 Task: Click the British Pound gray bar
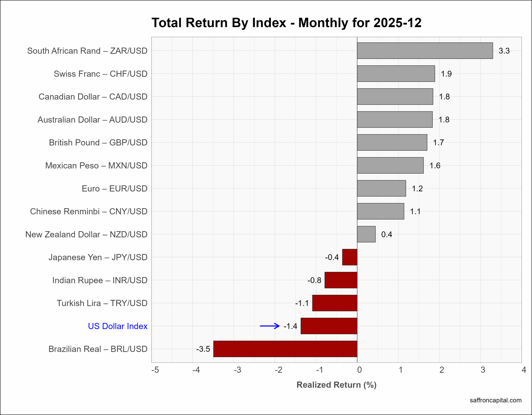pyautogui.click(x=392, y=142)
